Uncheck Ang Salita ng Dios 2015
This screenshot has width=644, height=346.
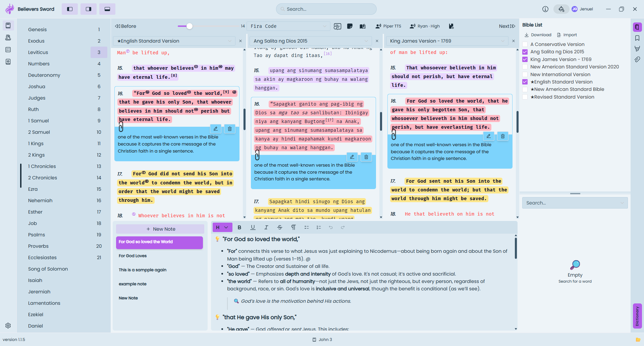point(525,52)
